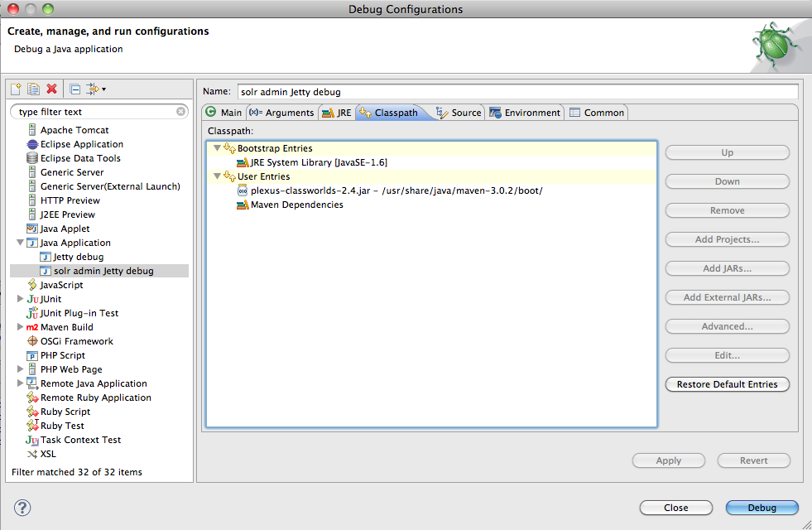Click the Edit... button

click(x=727, y=355)
